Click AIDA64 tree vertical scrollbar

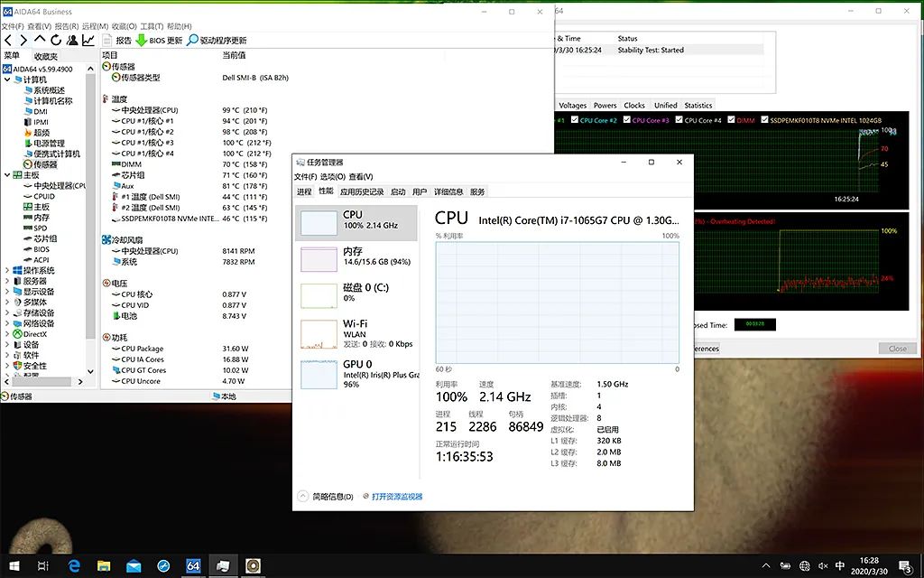click(90, 207)
